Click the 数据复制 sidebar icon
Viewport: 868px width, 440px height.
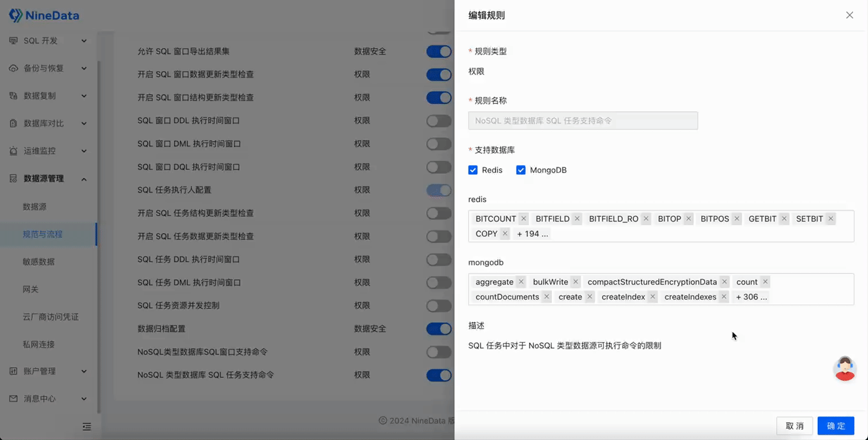tap(13, 96)
